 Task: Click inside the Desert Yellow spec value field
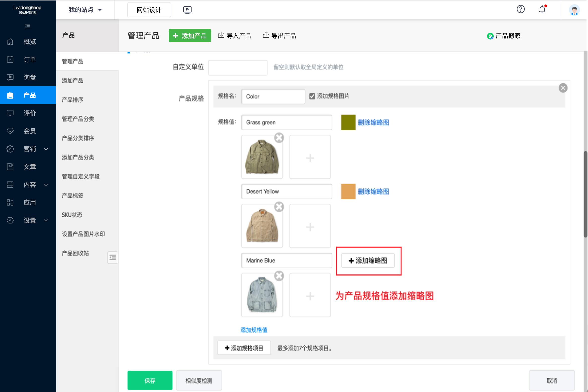pos(286,191)
